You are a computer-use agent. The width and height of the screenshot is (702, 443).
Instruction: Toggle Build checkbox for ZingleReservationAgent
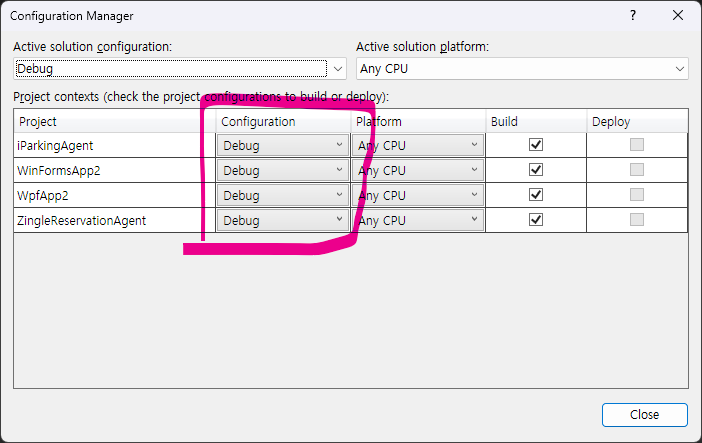click(536, 220)
